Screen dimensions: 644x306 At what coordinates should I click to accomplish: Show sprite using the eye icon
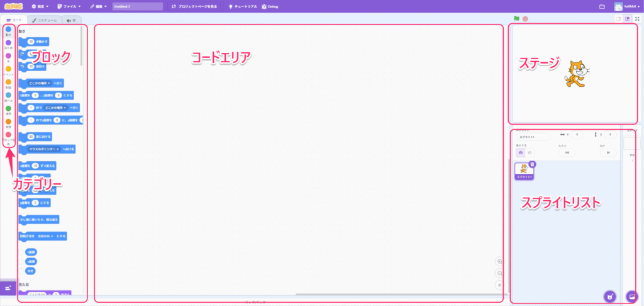pos(521,152)
